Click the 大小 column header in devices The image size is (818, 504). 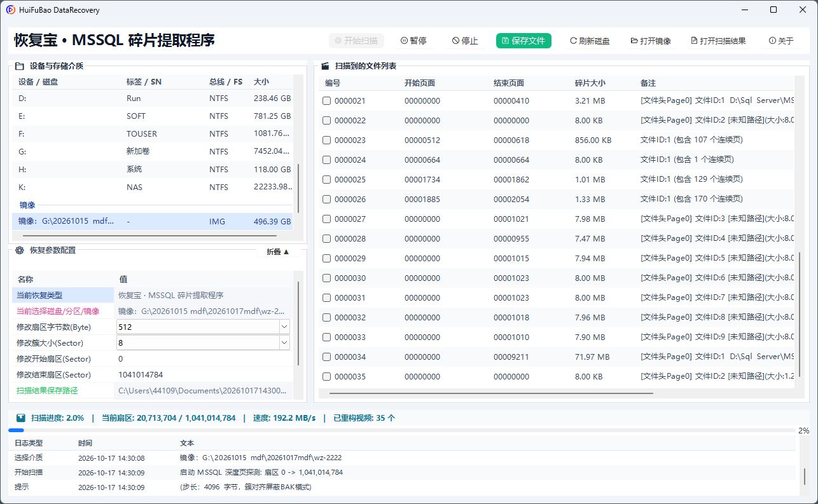[261, 82]
